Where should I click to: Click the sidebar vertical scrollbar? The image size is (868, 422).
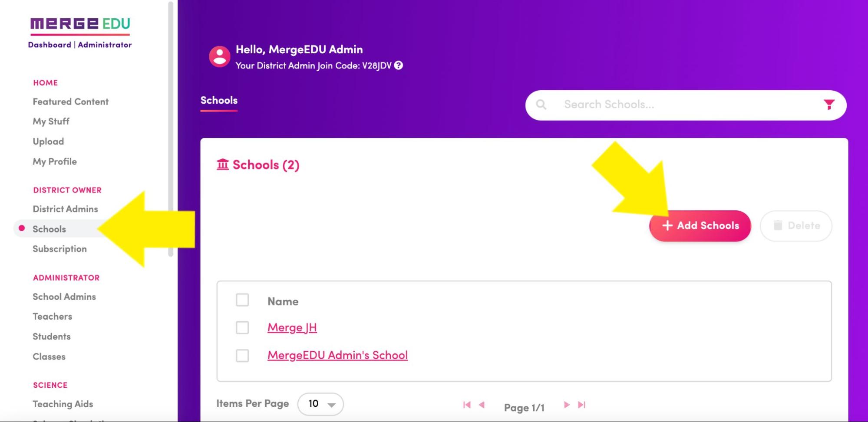171,129
